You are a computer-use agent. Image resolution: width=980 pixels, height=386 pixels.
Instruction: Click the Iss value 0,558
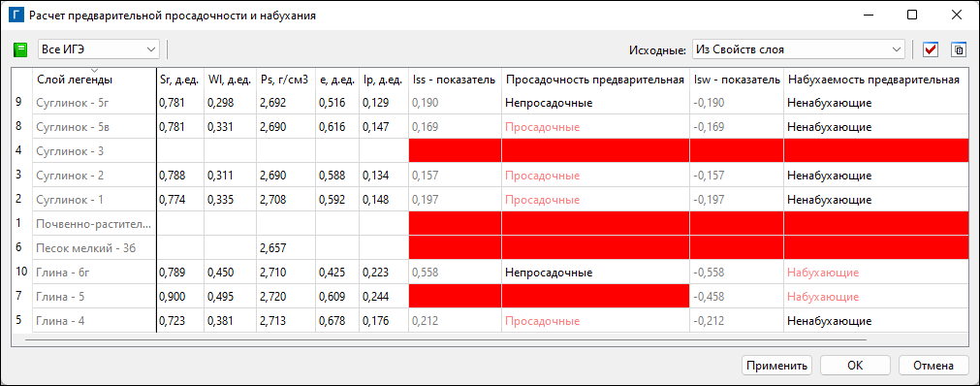point(425,273)
